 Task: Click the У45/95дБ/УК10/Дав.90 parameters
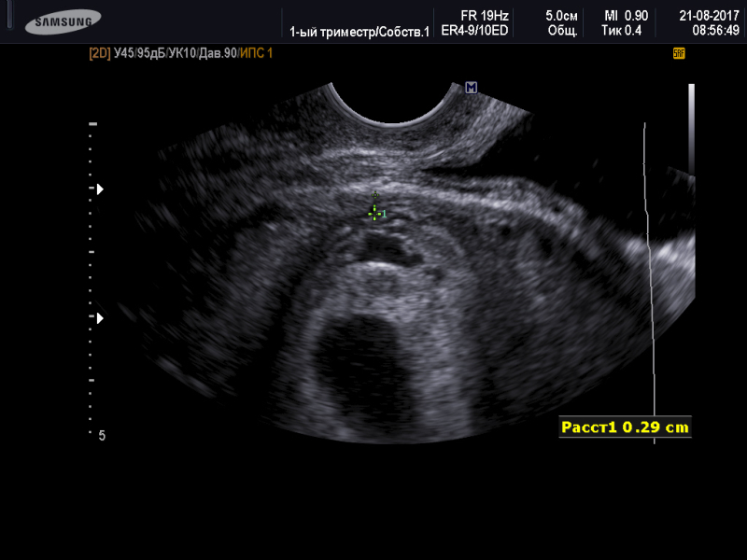tap(176, 53)
